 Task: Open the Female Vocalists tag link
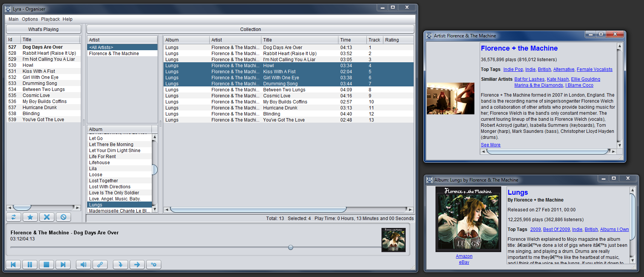coord(595,69)
